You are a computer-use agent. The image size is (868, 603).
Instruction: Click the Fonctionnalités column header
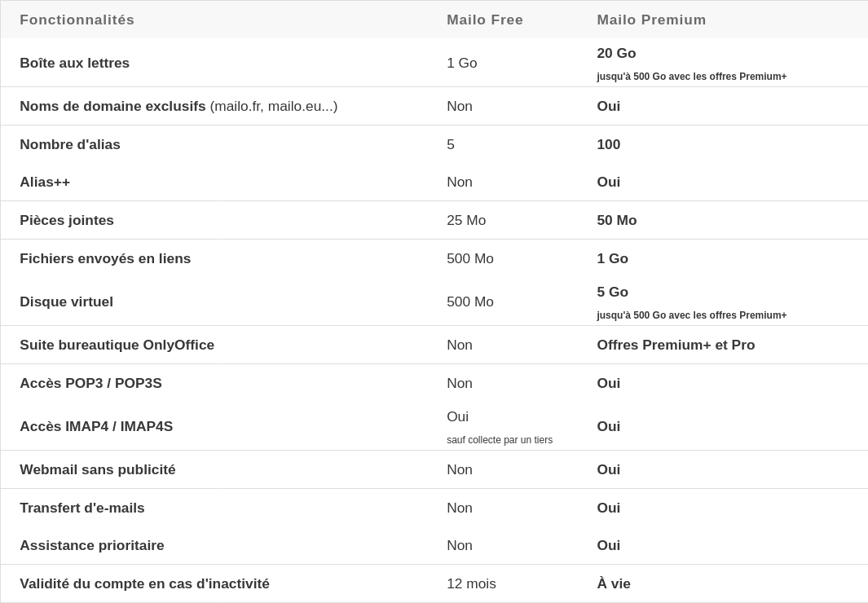pos(77,20)
